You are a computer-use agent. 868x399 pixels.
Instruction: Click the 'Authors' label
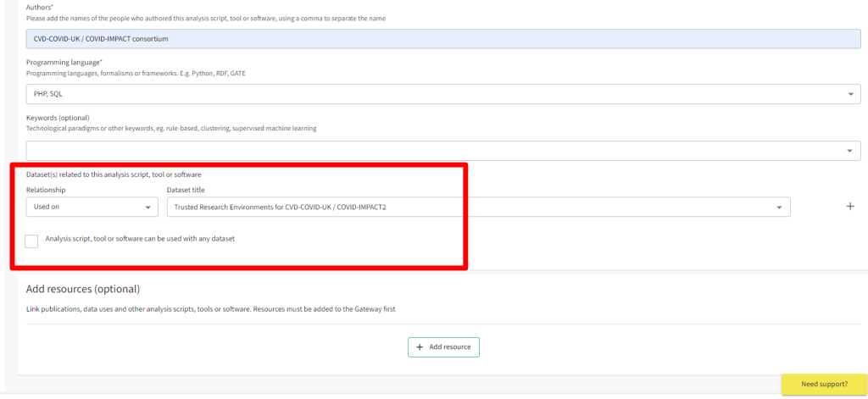click(x=38, y=7)
